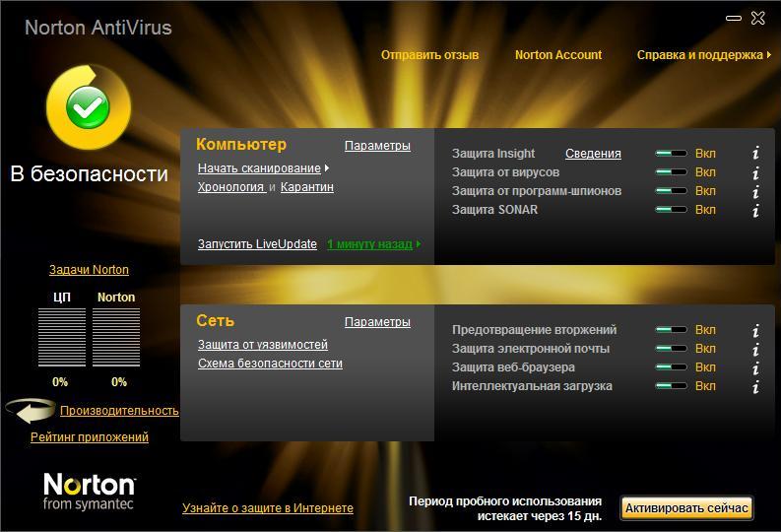
Task: Click the Компьютер section heading
Action: (x=241, y=145)
